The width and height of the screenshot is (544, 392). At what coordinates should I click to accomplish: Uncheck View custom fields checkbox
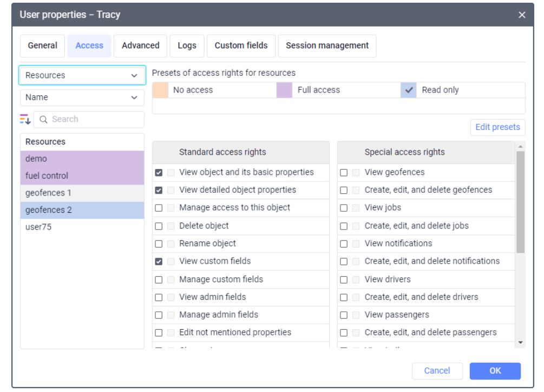(x=159, y=262)
